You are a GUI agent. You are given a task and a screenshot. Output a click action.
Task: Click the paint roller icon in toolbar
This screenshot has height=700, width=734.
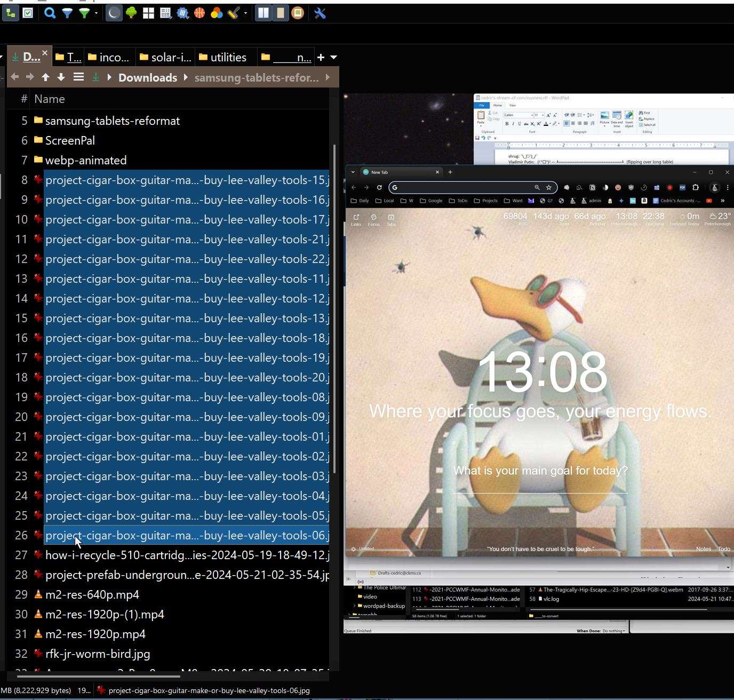coord(233,13)
